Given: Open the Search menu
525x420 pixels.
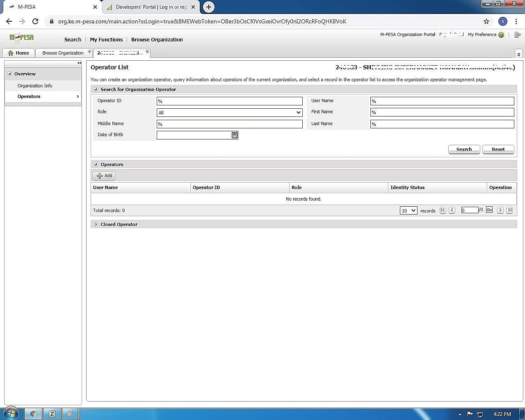Looking at the screenshot, I should pos(73,39).
